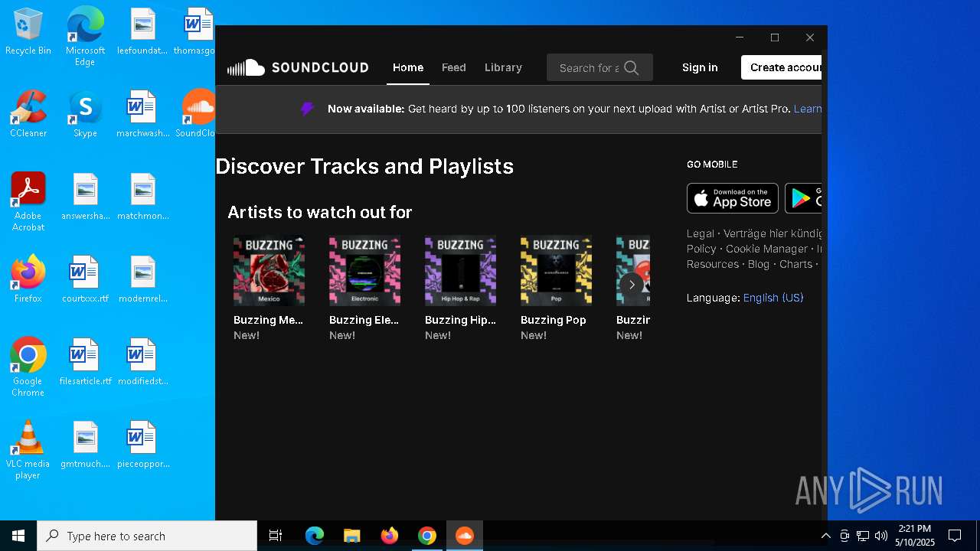Select the Microsoft Edge desktop shortcut
This screenshot has height=551, width=980.
coord(85,36)
